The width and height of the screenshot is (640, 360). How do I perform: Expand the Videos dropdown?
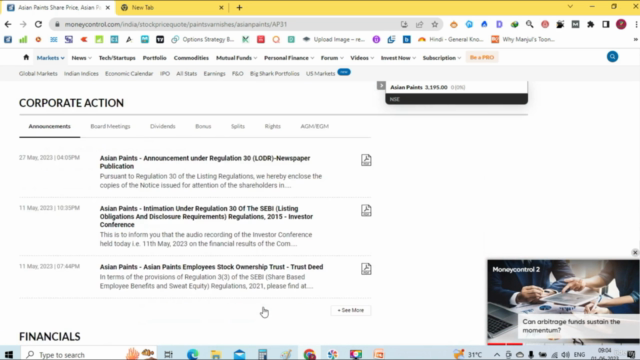click(362, 58)
